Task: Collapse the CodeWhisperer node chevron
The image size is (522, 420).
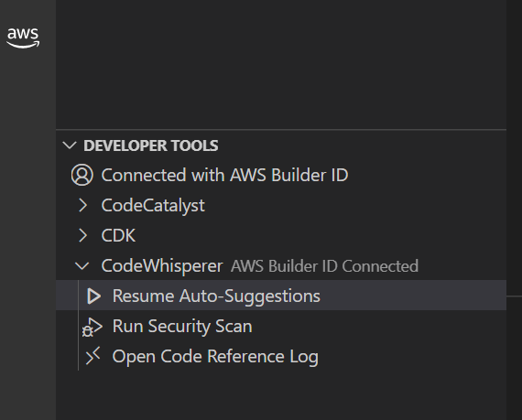Action: tap(82, 265)
